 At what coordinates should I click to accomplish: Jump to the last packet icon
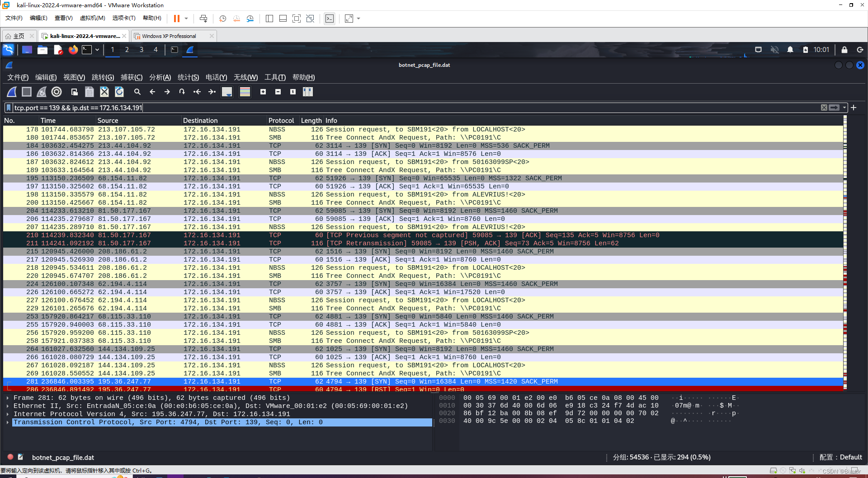(x=212, y=92)
